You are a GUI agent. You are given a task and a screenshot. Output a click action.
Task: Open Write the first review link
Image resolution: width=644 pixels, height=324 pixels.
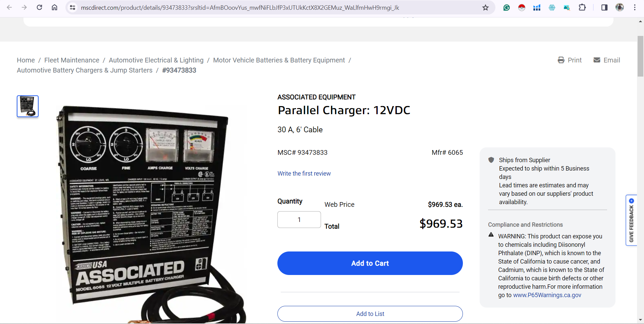[304, 174]
